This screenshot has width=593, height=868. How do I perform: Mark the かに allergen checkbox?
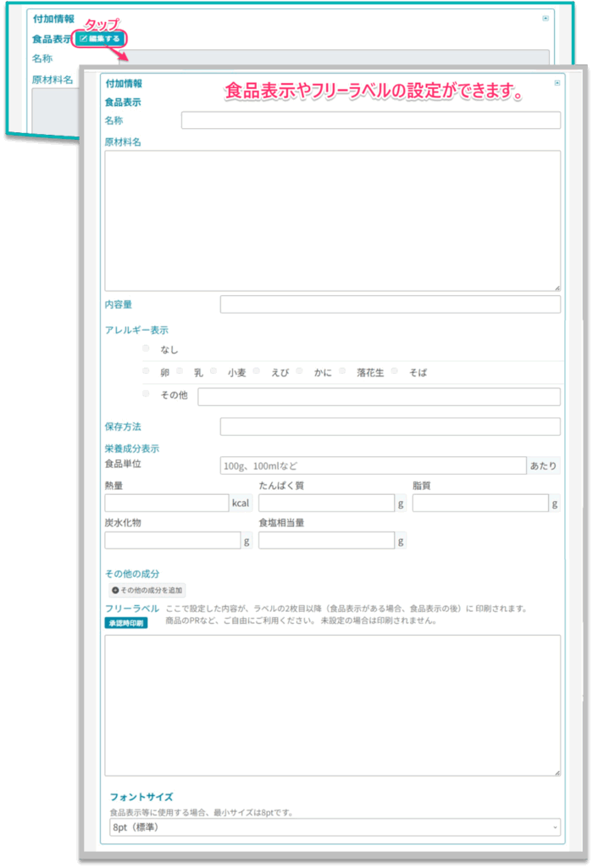tap(299, 371)
